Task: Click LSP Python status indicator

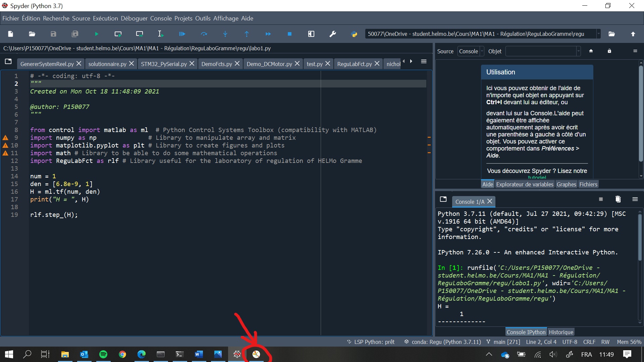Action: 371,342
